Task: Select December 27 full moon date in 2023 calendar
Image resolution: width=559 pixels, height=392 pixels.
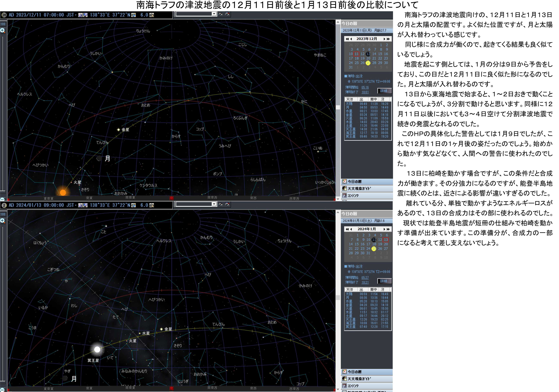Action: 368,63
